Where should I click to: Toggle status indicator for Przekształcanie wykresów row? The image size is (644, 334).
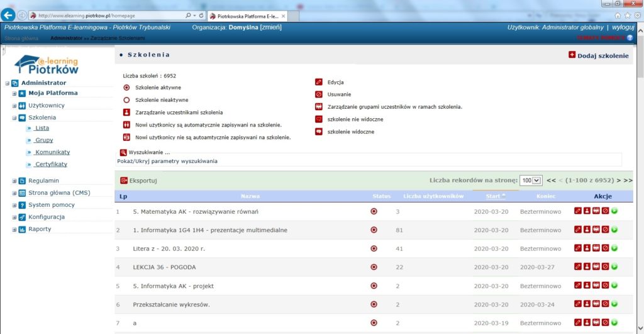click(x=374, y=304)
